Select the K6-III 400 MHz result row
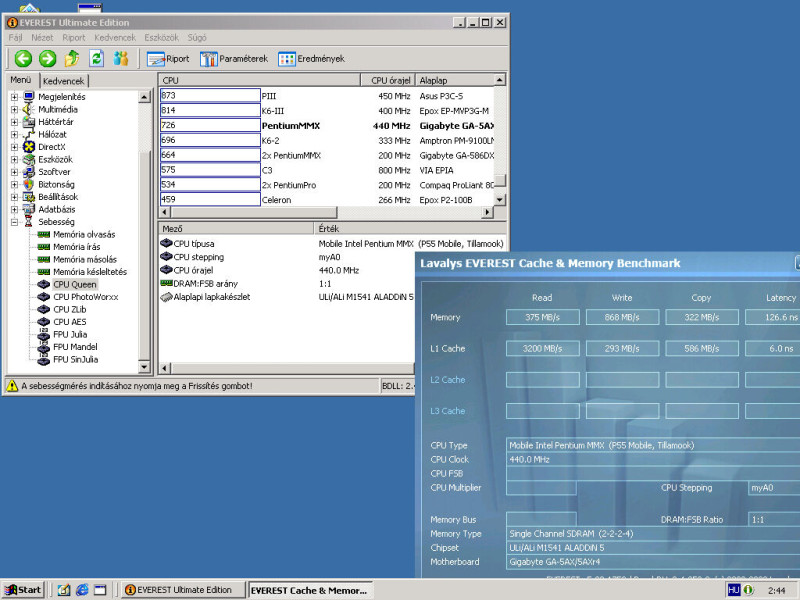This screenshot has width=800, height=600. click(x=327, y=111)
